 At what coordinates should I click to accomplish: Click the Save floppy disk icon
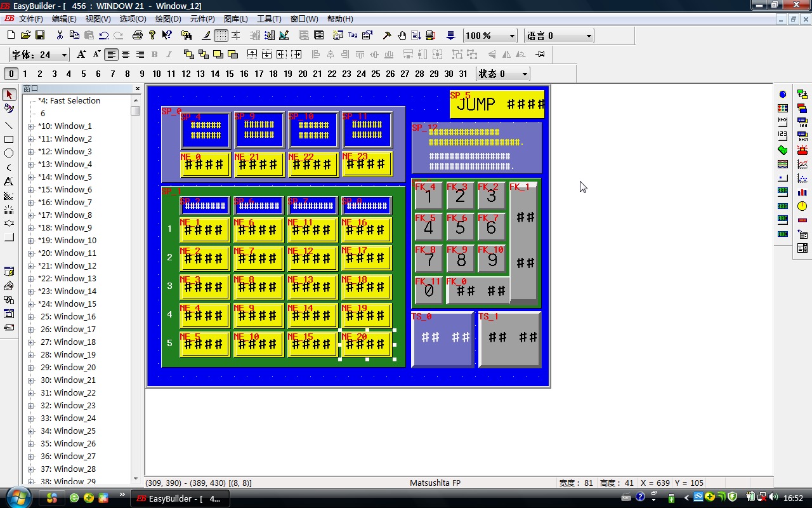click(x=40, y=36)
